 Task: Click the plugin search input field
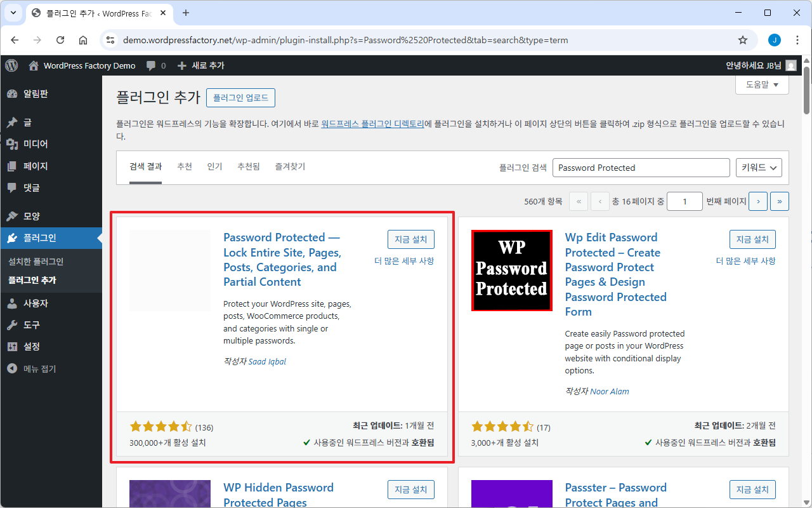[x=641, y=168]
